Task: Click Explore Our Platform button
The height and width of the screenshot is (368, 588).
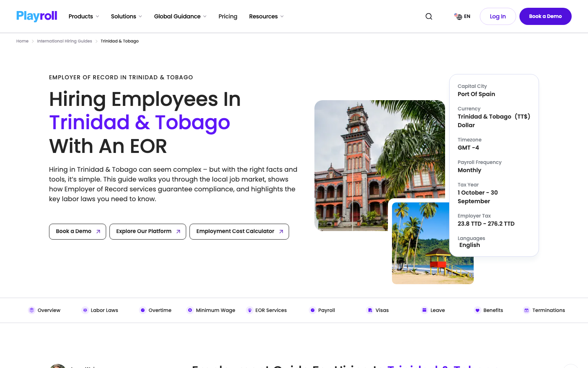Action: tap(148, 231)
